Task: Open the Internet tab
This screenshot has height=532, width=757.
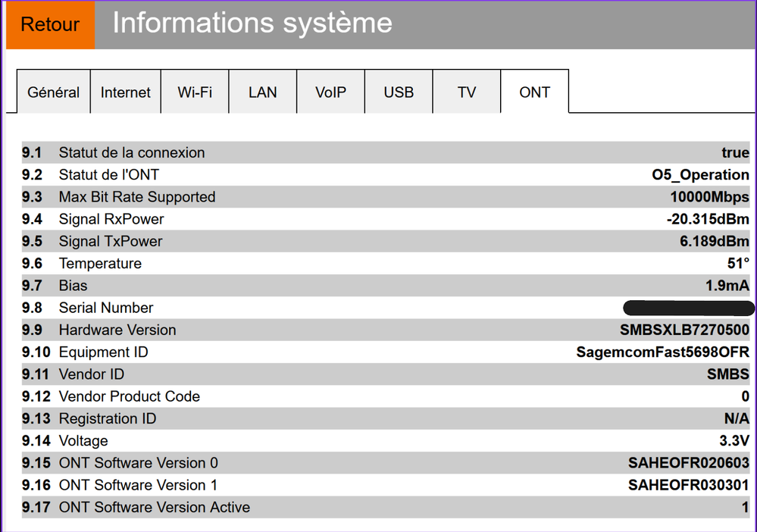Action: (x=126, y=92)
